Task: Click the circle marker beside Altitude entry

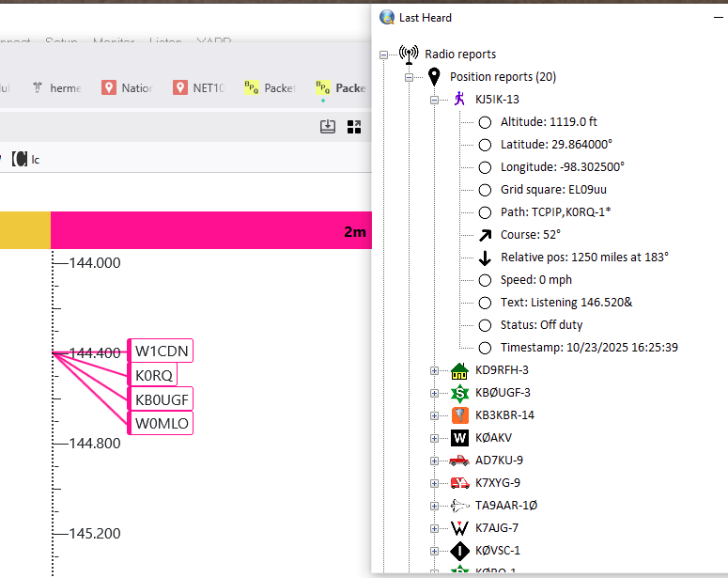Action: [485, 122]
